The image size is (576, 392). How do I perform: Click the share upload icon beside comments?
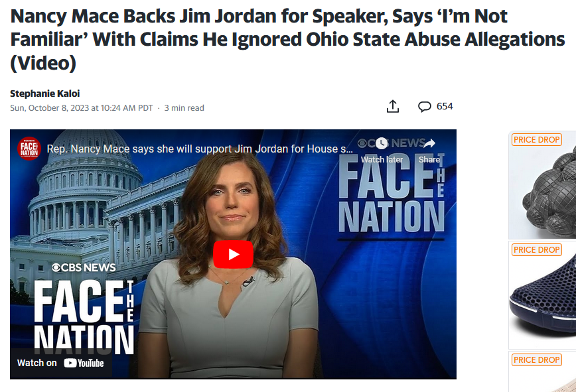click(393, 106)
